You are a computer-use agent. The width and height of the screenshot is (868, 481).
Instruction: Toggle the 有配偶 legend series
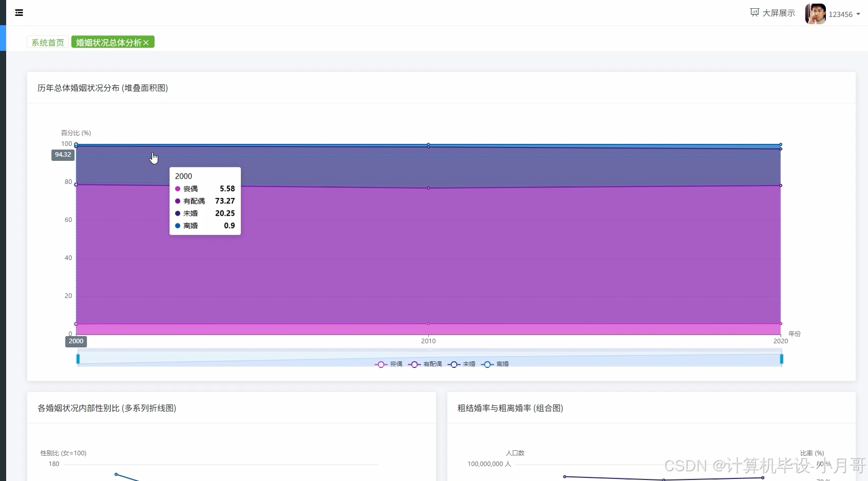425,364
